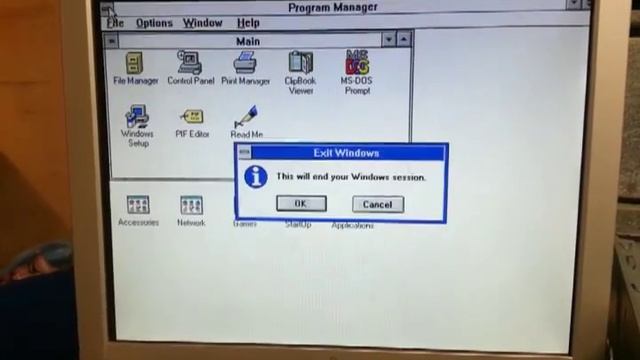Confirm exit with the OK button

[301, 203]
